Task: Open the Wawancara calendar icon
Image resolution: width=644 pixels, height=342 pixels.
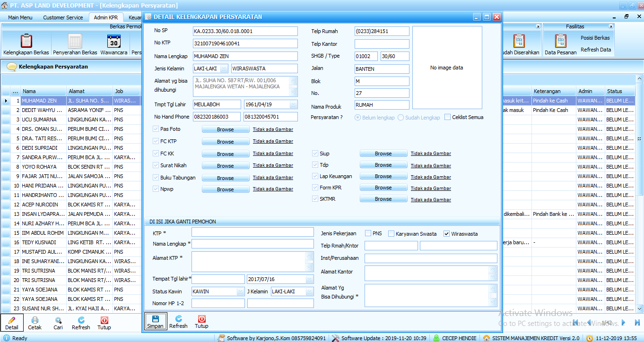Action: pyautogui.click(x=113, y=41)
